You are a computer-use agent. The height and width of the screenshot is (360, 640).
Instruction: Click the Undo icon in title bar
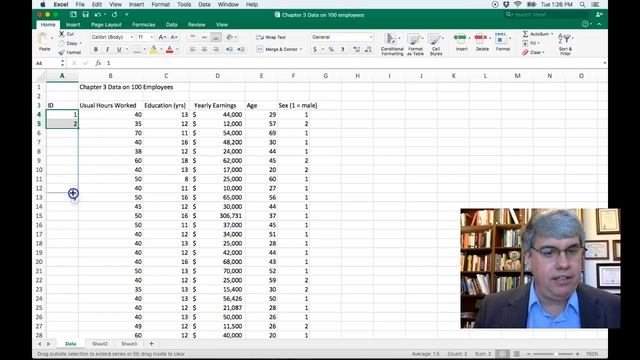pos(98,15)
